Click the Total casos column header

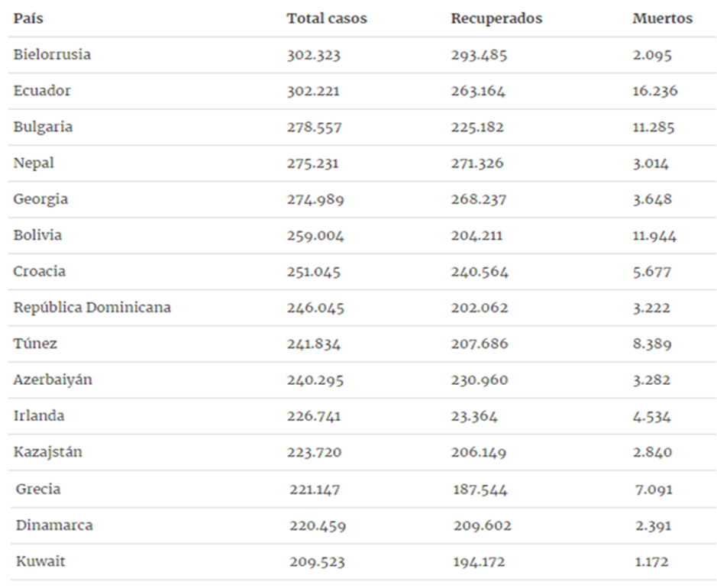[327, 19]
